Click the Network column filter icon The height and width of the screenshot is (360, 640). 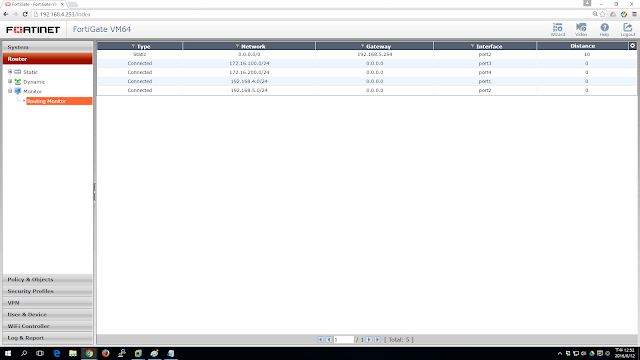click(237, 46)
